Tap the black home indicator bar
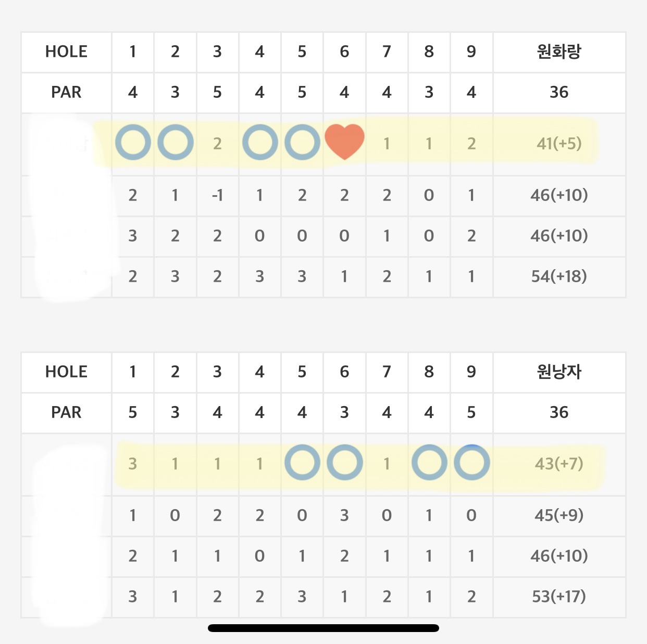Image resolution: width=647 pixels, height=644 pixels. 323,628
